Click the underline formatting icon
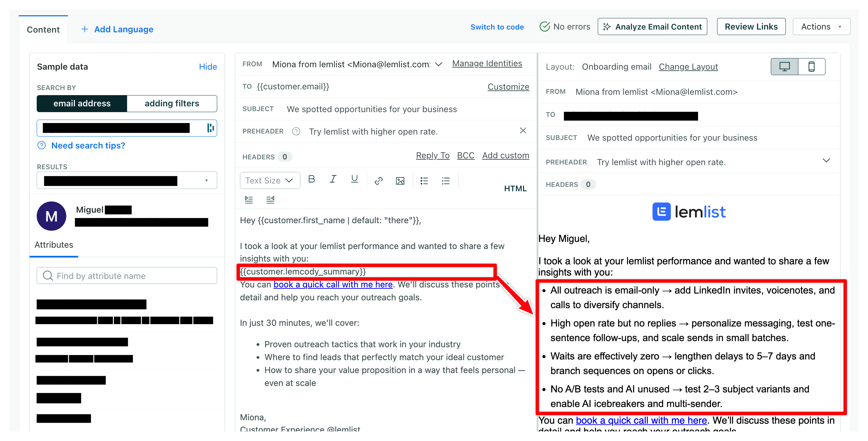The width and height of the screenshot is (868, 441). [354, 180]
